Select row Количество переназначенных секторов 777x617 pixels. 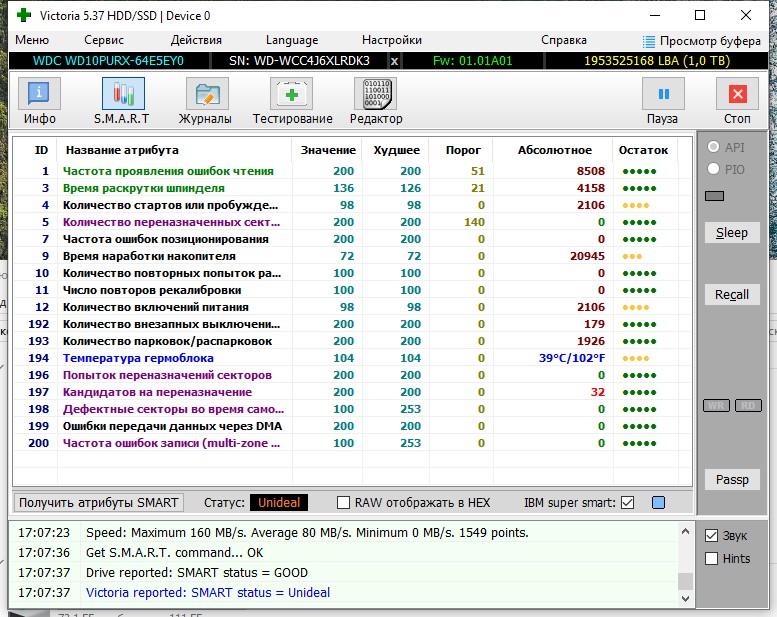pos(352,222)
